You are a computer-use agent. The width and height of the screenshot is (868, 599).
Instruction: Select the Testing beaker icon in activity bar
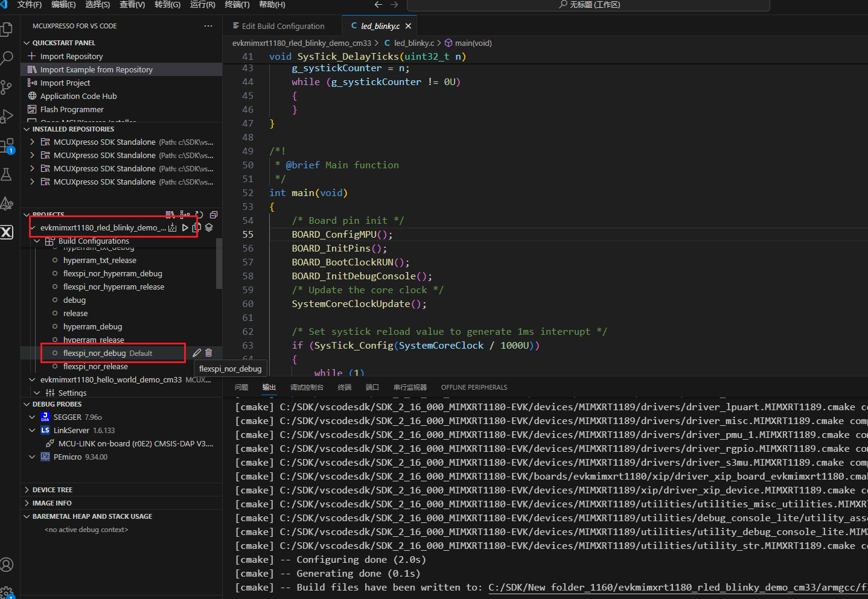pyautogui.click(x=7, y=174)
